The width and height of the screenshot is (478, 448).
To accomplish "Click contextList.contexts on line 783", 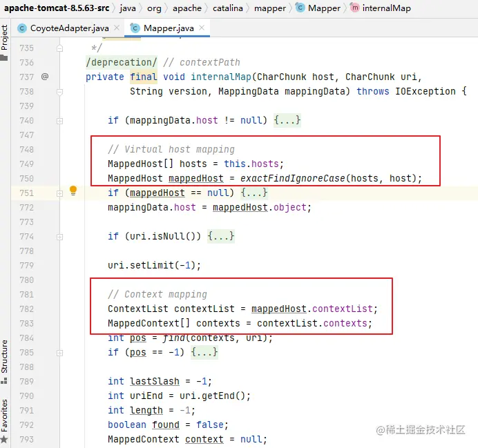I will 312,323.
